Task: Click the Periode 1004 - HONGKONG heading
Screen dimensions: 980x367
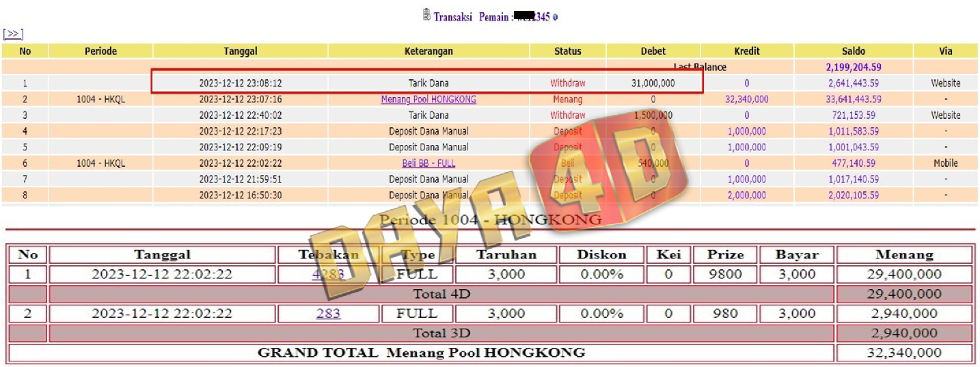Action: 490,220
